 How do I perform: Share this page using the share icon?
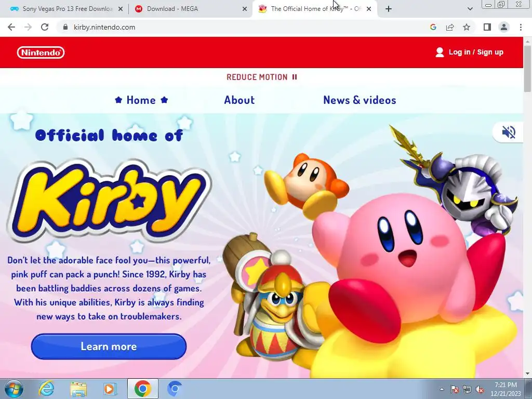450,27
